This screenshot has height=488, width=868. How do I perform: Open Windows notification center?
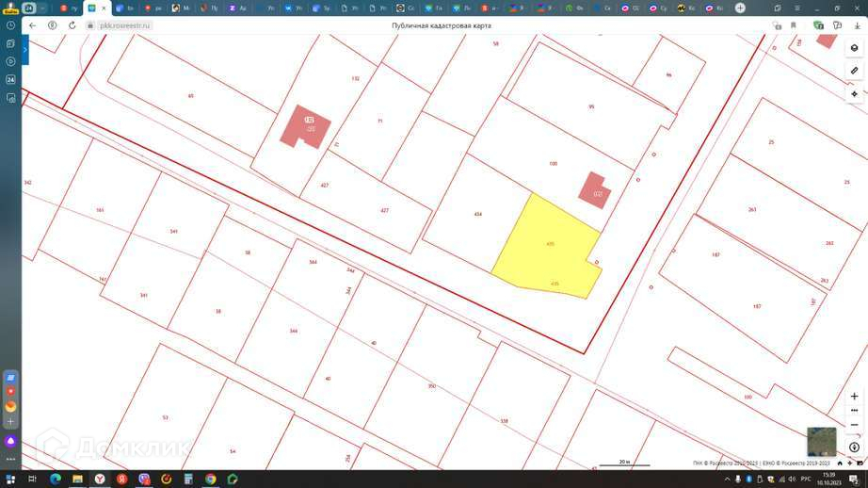tap(854, 480)
